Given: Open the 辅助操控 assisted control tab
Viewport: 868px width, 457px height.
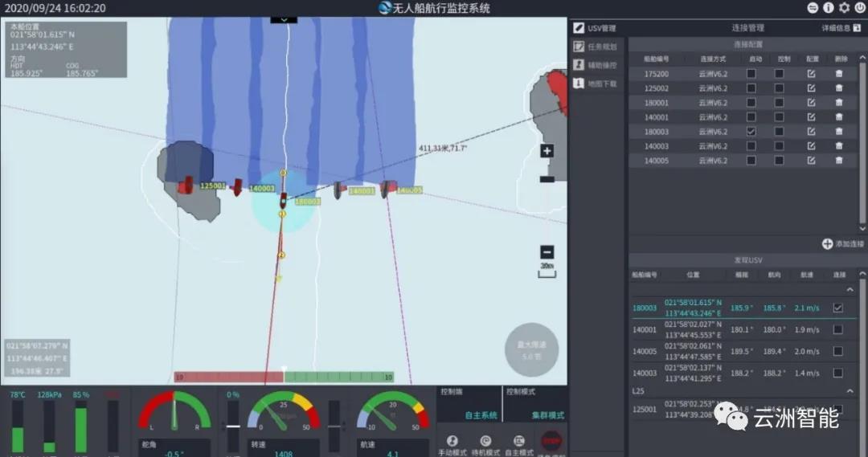Looking at the screenshot, I should pos(596,65).
